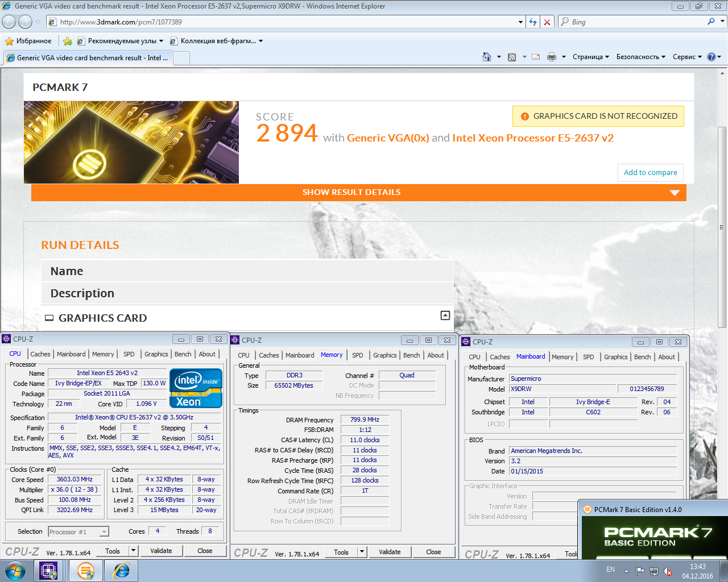Go forward with the browser Forward arrow

[25, 22]
